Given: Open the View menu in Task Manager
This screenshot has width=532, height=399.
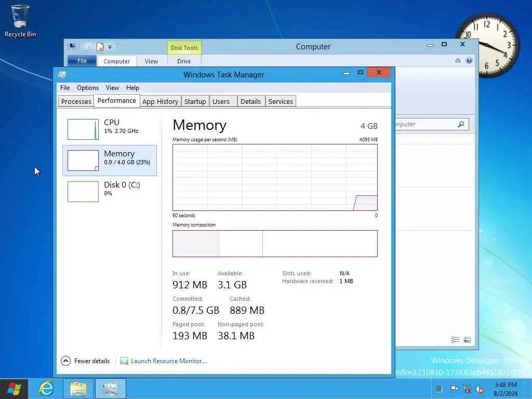Looking at the screenshot, I should (x=112, y=88).
